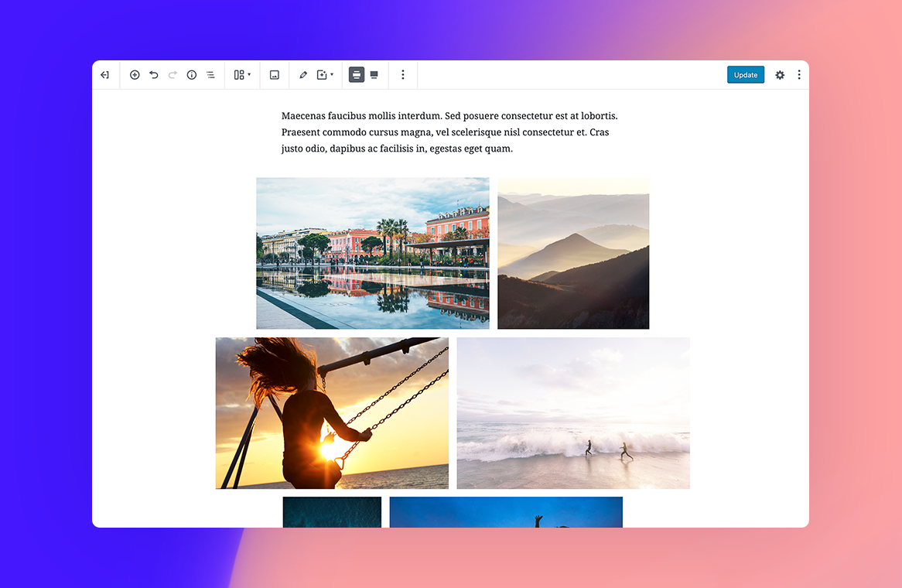This screenshot has height=588, width=902.
Task: Add a new block with the plus icon
Action: point(135,75)
